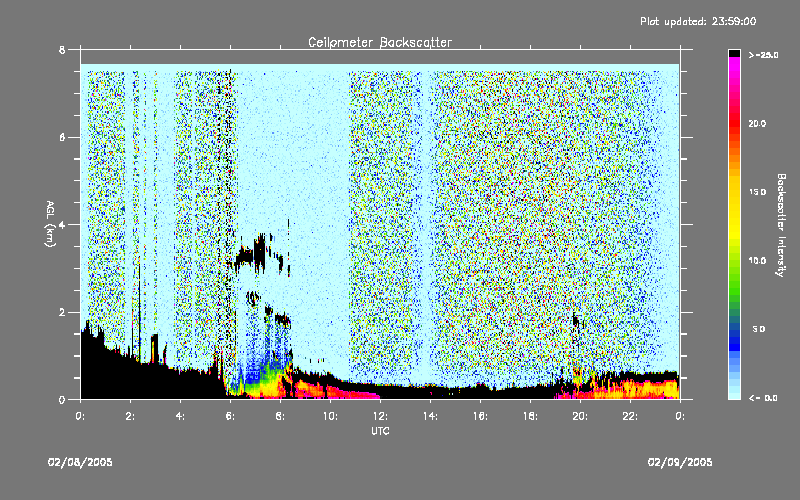Click the "8" tick on AGL axis

click(62, 50)
